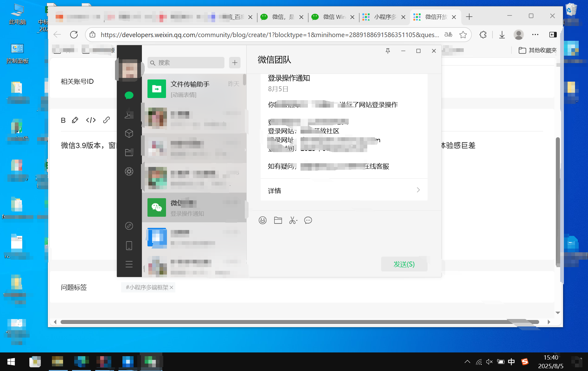Select the 登录操作通知 conversation in list

pos(194,207)
